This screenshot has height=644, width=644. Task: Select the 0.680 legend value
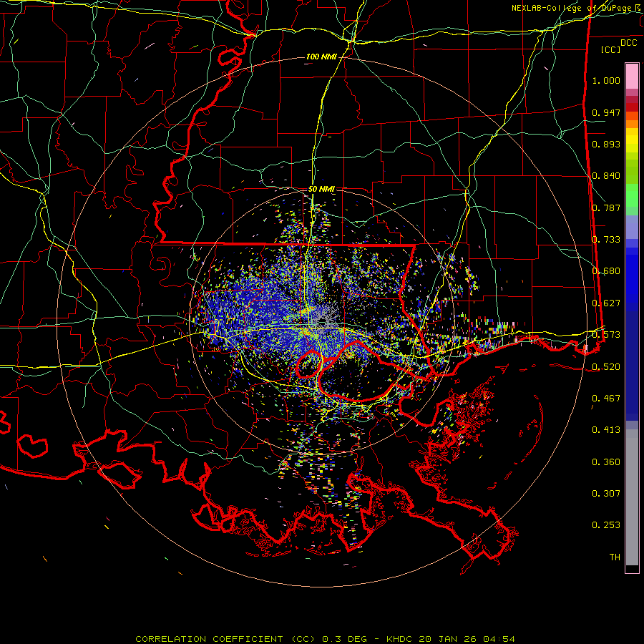pos(606,271)
